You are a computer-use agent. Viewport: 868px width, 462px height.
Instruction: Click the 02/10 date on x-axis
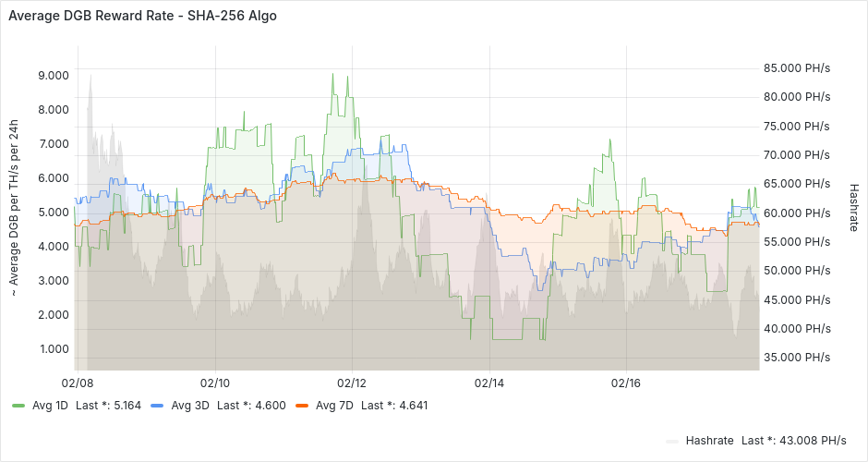click(x=214, y=383)
